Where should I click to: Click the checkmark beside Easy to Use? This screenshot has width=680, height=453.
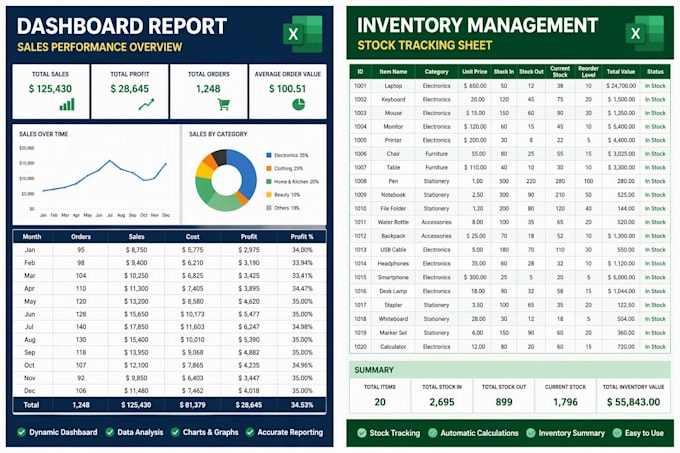[x=617, y=433]
